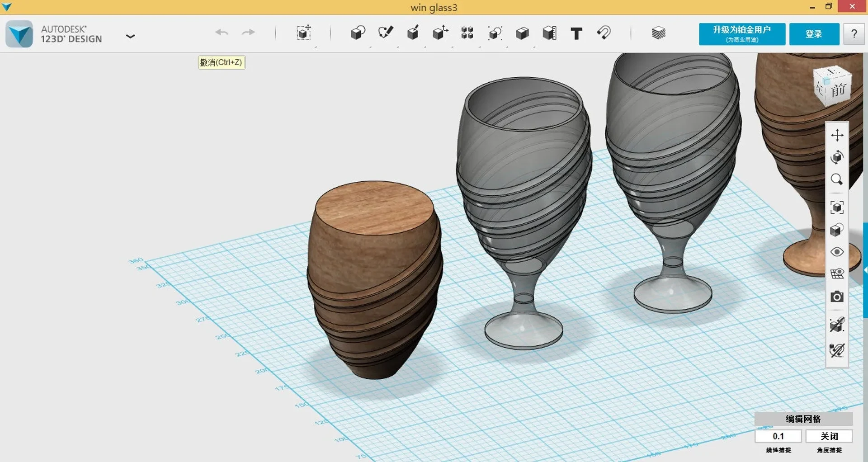
Task: Open the 0.1 linear snap dropdown
Action: (x=778, y=436)
